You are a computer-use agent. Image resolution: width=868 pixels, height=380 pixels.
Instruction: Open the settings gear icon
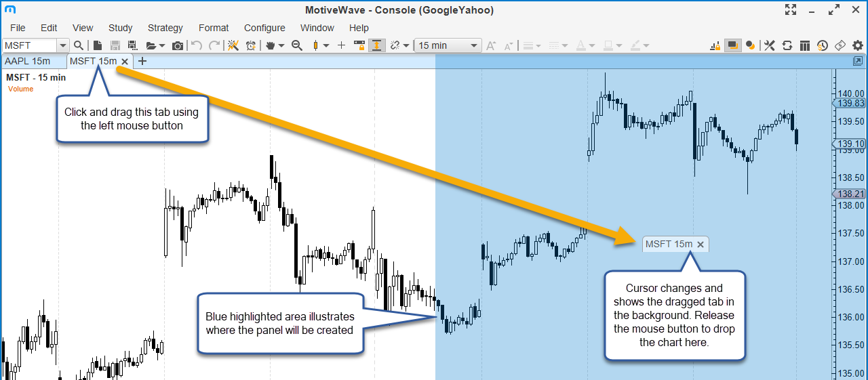tap(858, 45)
